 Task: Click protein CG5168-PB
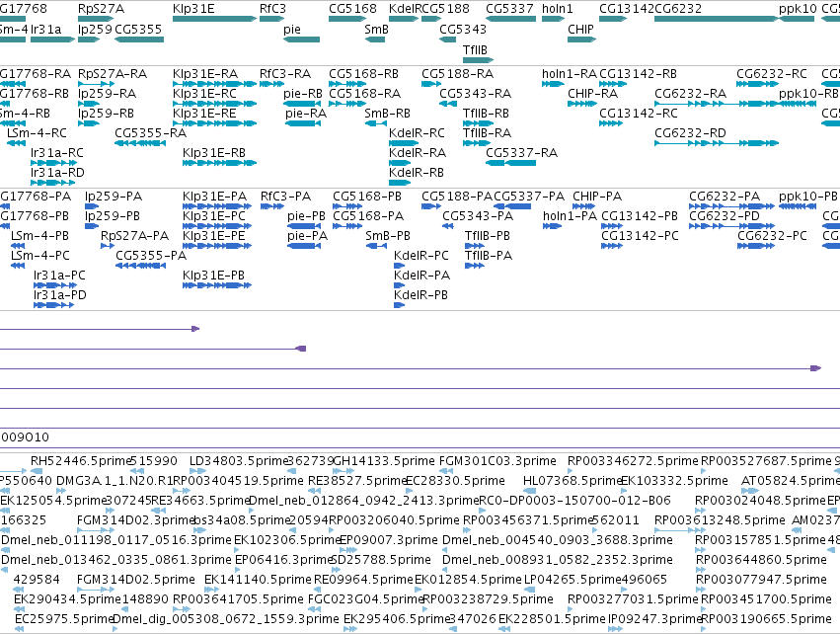347,206
